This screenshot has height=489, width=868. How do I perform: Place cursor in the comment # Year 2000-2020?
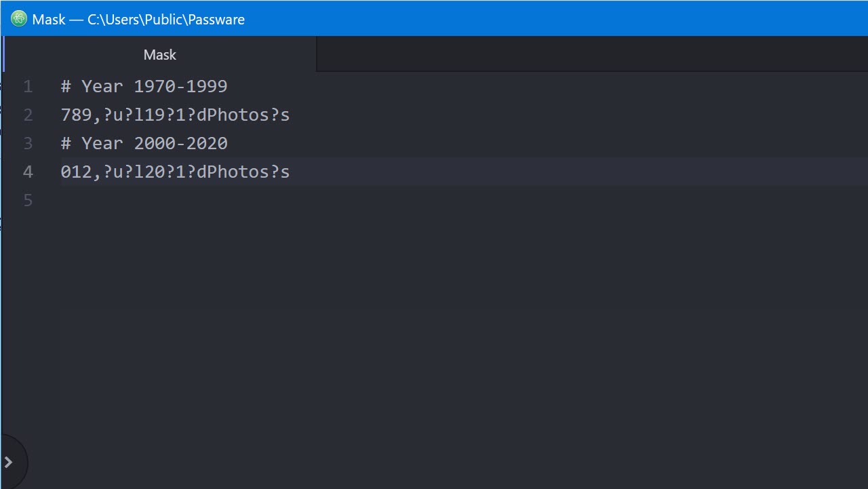click(142, 143)
